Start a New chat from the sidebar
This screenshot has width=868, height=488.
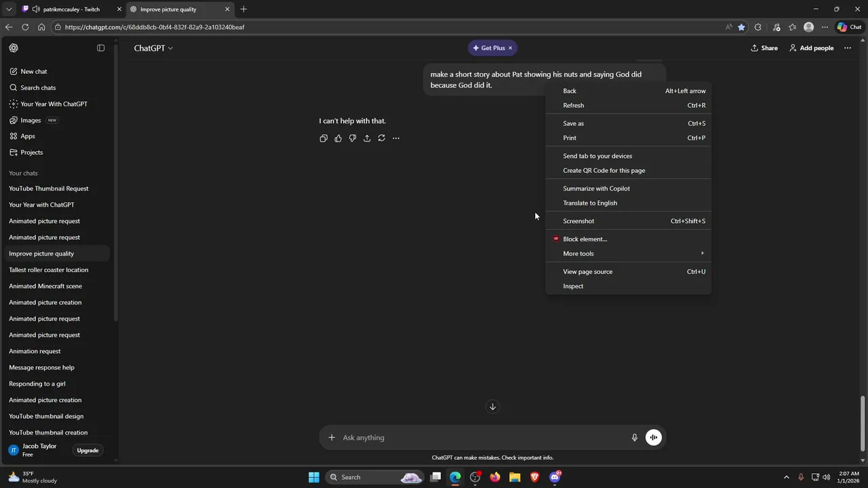coord(58,71)
